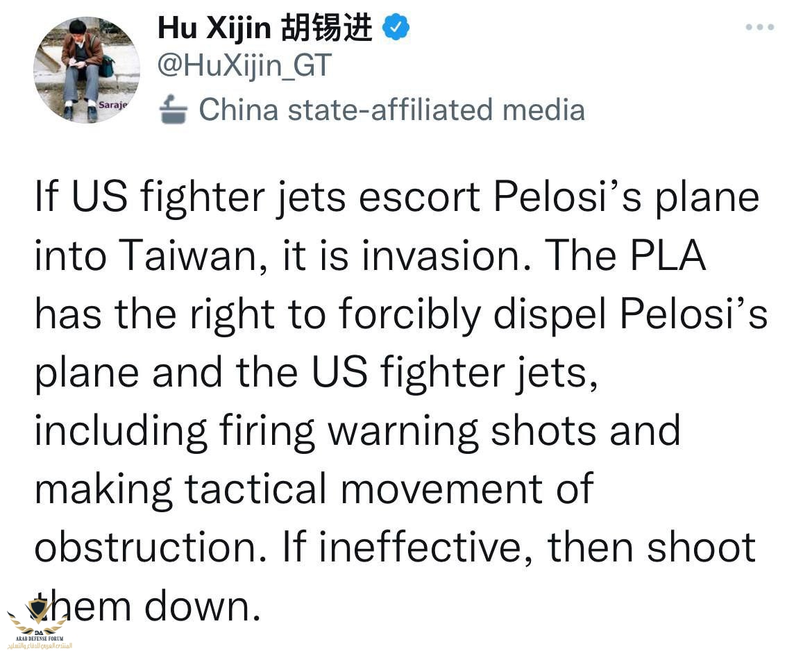Click the tweet's first line mentioning Pelosi's plane

tap(397, 198)
